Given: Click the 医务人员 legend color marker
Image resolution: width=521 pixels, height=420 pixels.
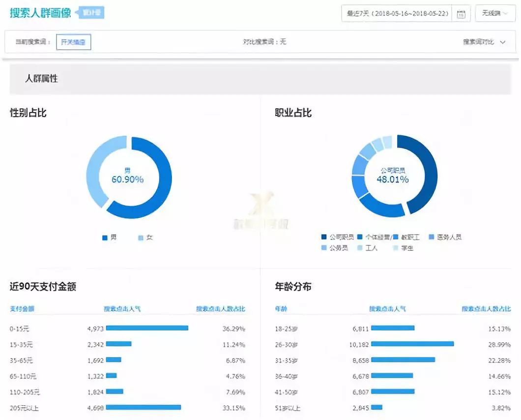Looking at the screenshot, I should tap(432, 237).
